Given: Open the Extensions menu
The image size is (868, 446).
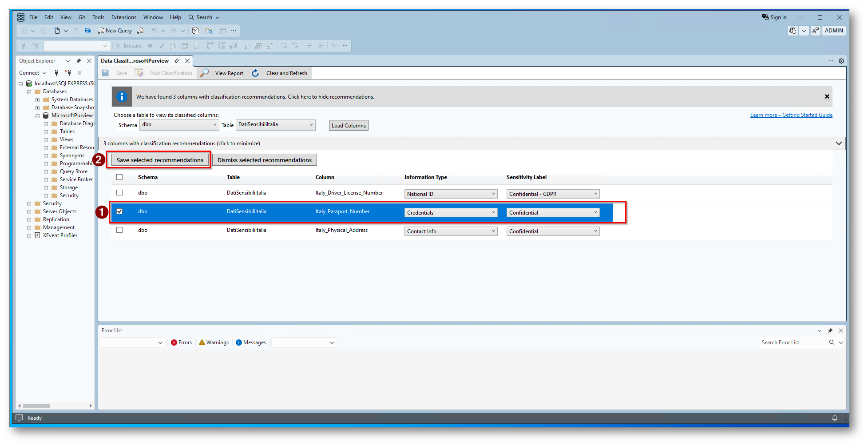Looking at the screenshot, I should (x=123, y=17).
